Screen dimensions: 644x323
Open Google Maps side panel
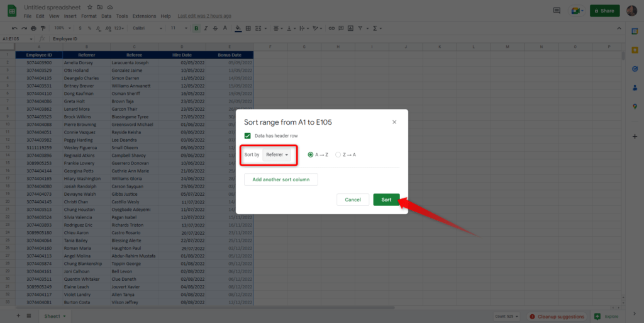[x=635, y=107]
